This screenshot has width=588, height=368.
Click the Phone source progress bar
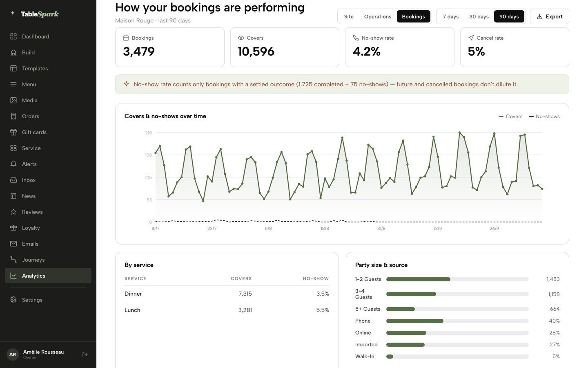coord(457,321)
